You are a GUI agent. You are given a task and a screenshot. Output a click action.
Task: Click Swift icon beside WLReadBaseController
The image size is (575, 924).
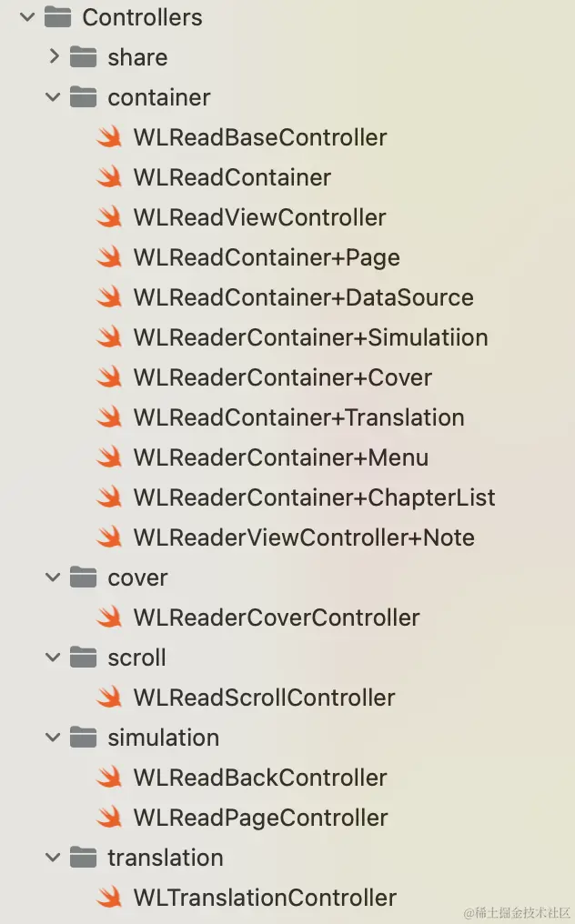point(110,137)
